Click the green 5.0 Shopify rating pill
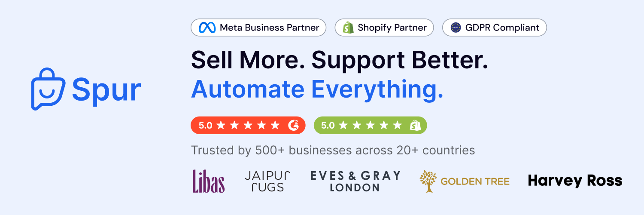Screen dimensions: 644x215 [x=371, y=125]
